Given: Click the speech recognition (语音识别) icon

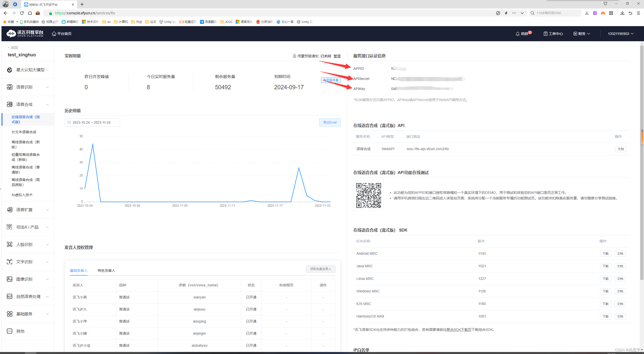Looking at the screenshot, I should click(x=10, y=87).
